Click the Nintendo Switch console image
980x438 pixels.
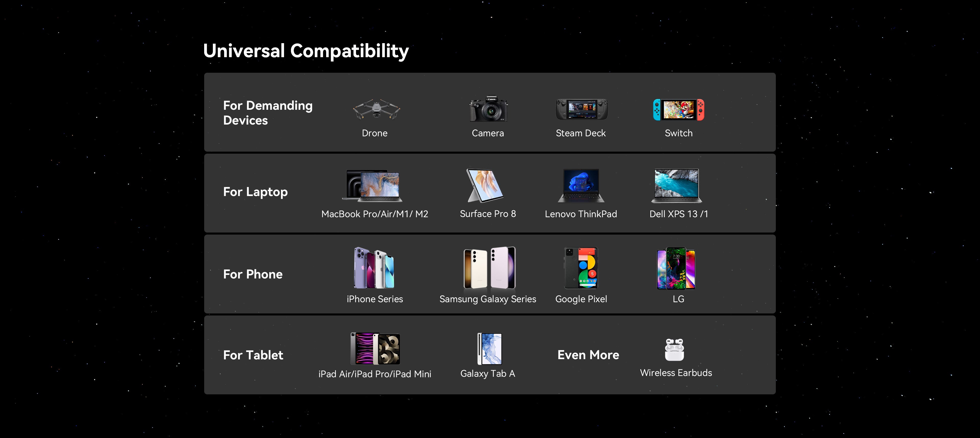click(x=678, y=110)
